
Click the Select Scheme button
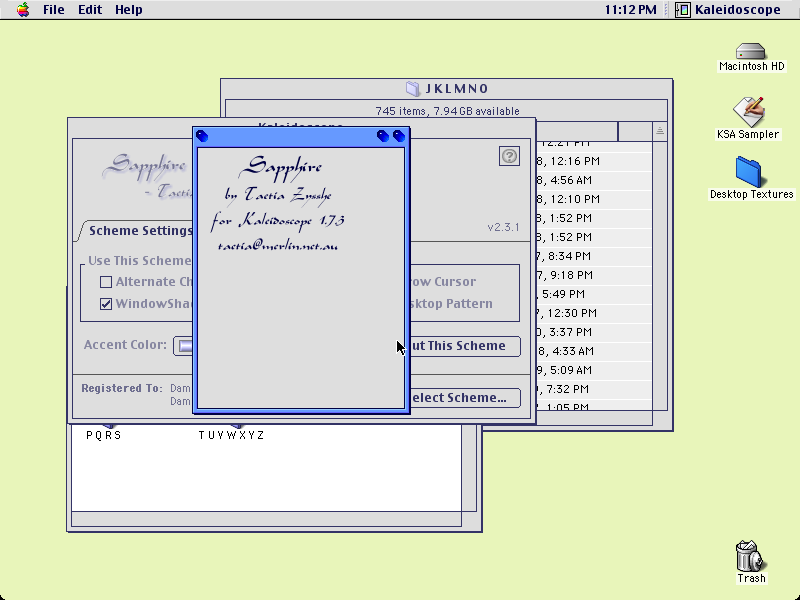pos(465,398)
